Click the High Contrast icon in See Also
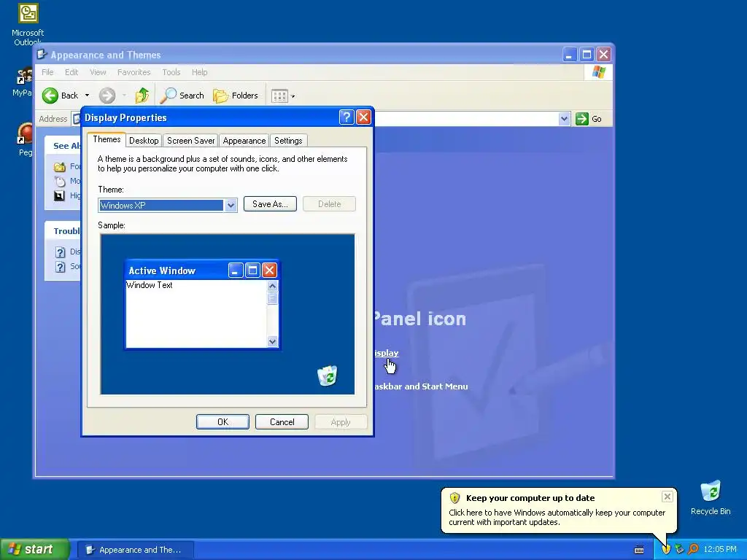The image size is (747, 560). (60, 195)
